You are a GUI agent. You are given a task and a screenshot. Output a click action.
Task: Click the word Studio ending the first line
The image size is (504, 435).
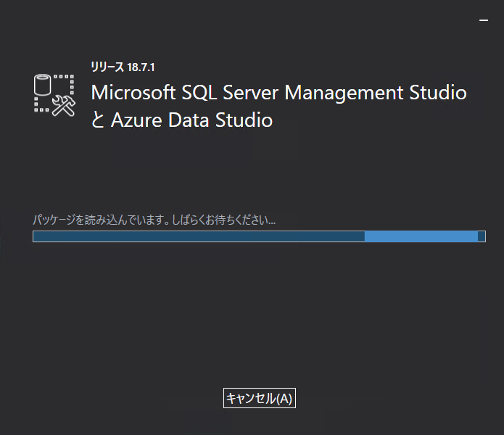[437, 93]
